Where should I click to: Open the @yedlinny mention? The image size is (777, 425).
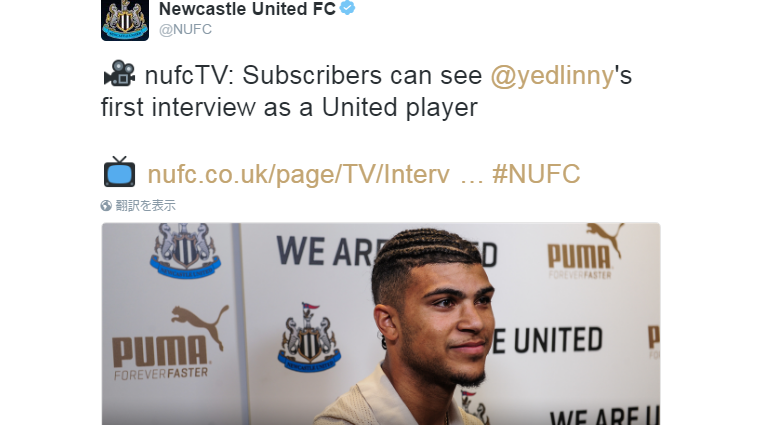(x=552, y=76)
